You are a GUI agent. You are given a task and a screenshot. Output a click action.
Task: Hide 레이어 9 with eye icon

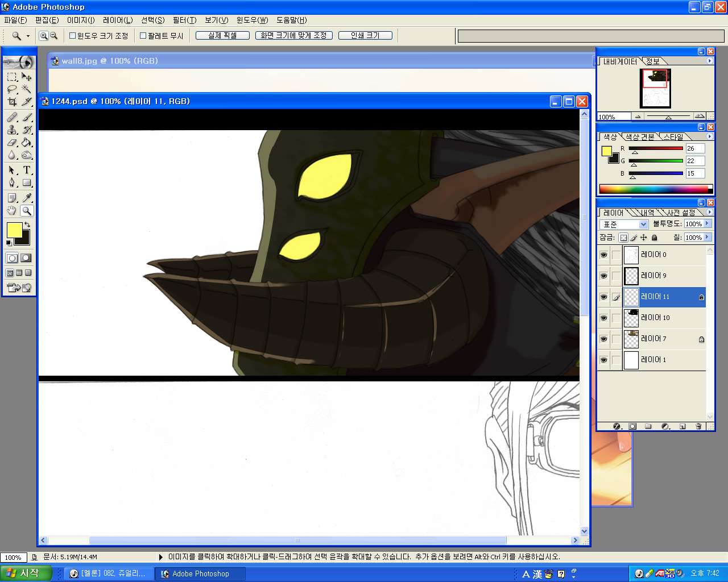click(x=603, y=276)
